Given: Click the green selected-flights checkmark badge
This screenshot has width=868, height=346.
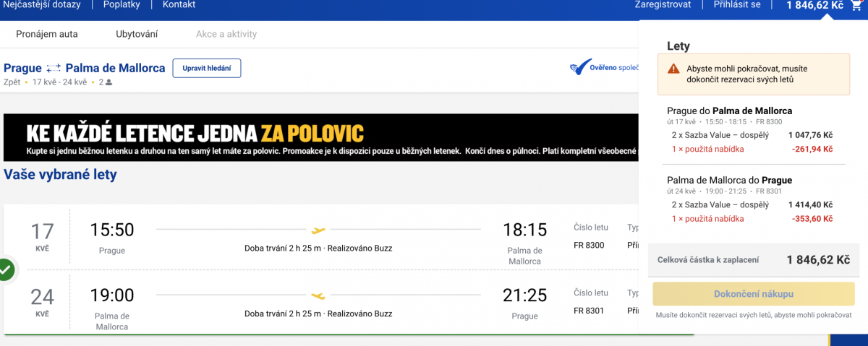Looking at the screenshot, I should 5,270.
